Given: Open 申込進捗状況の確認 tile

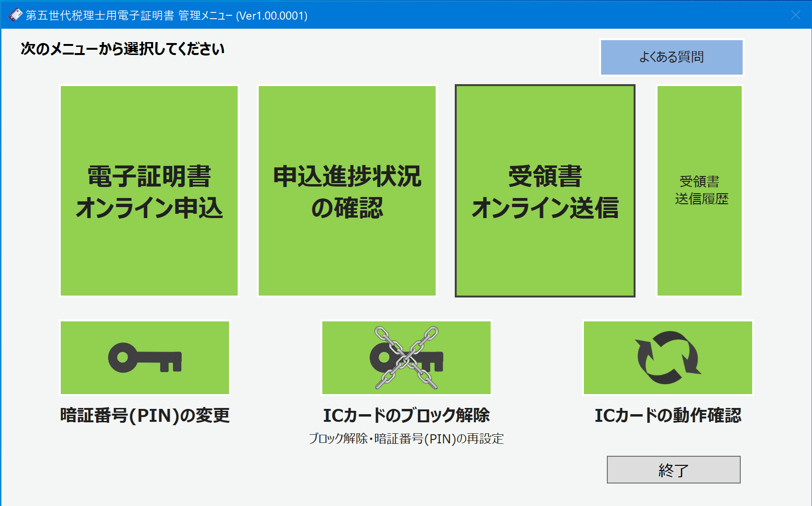Looking at the screenshot, I should tap(347, 191).
